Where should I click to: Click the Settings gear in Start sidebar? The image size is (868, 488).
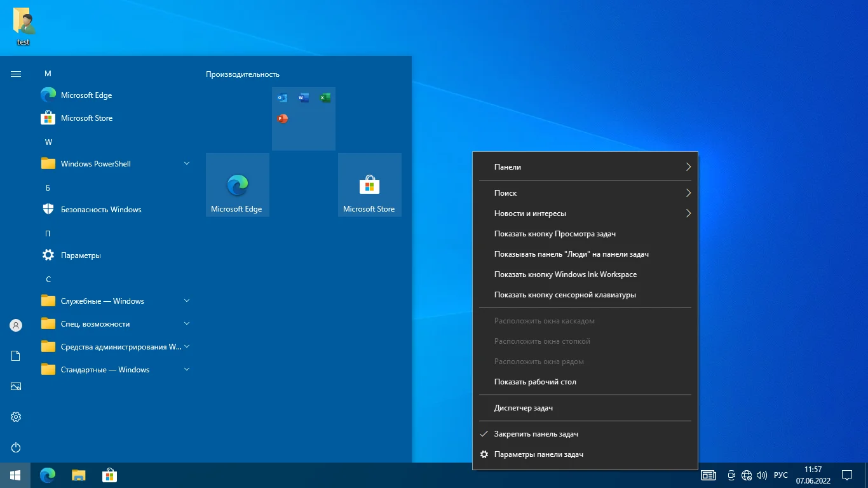coord(16,417)
